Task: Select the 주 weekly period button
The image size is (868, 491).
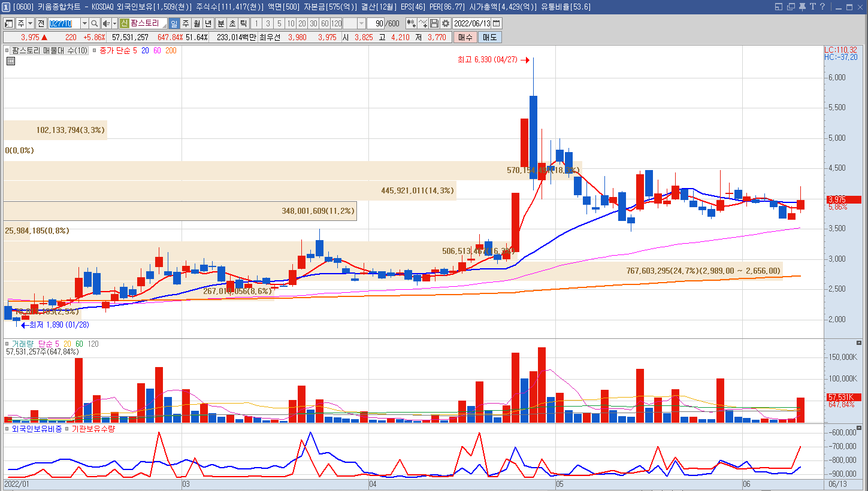Action: point(185,23)
